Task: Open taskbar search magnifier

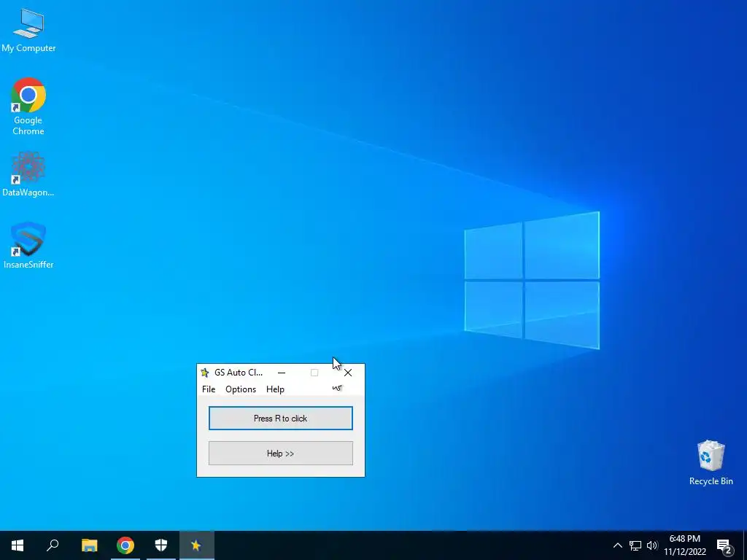Action: tap(53, 545)
